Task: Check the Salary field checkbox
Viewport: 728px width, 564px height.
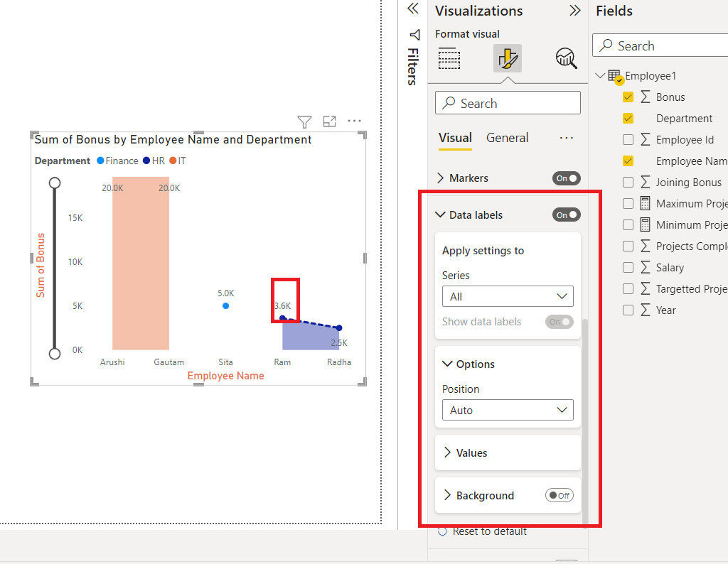Action: [628, 267]
